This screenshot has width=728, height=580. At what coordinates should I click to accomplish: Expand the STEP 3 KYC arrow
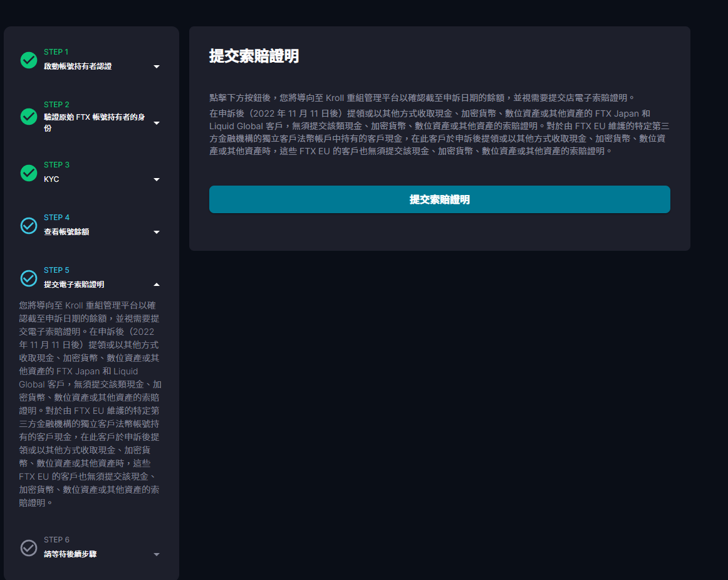click(x=157, y=179)
